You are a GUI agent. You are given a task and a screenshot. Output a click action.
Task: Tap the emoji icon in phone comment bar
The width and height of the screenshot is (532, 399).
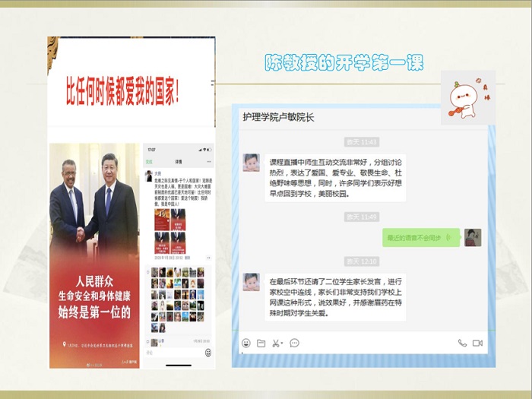[x=208, y=353]
